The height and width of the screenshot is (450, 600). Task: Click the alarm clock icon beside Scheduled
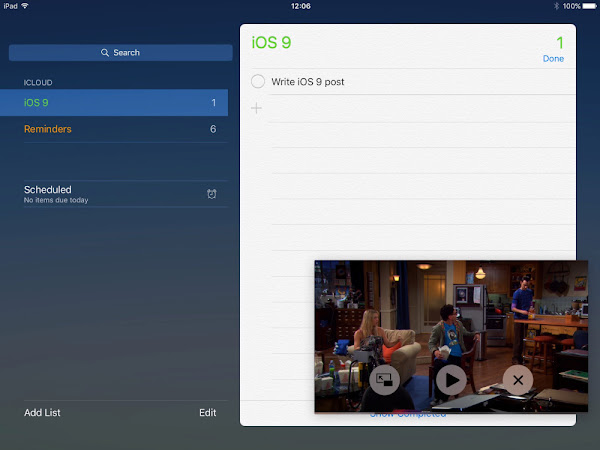point(212,194)
